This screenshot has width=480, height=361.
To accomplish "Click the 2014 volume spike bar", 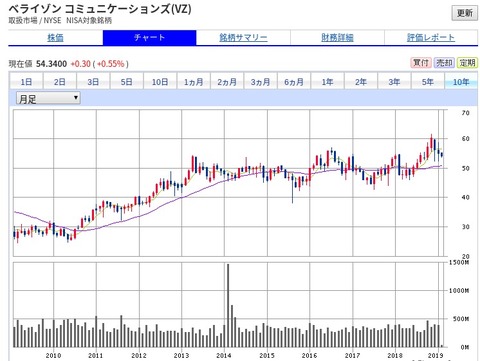I will 228,305.
